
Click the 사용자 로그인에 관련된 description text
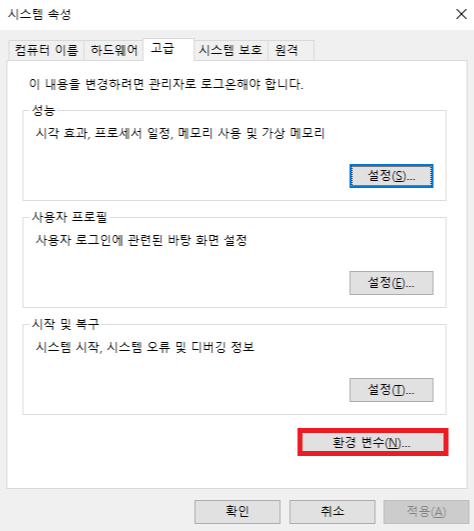[141, 240]
